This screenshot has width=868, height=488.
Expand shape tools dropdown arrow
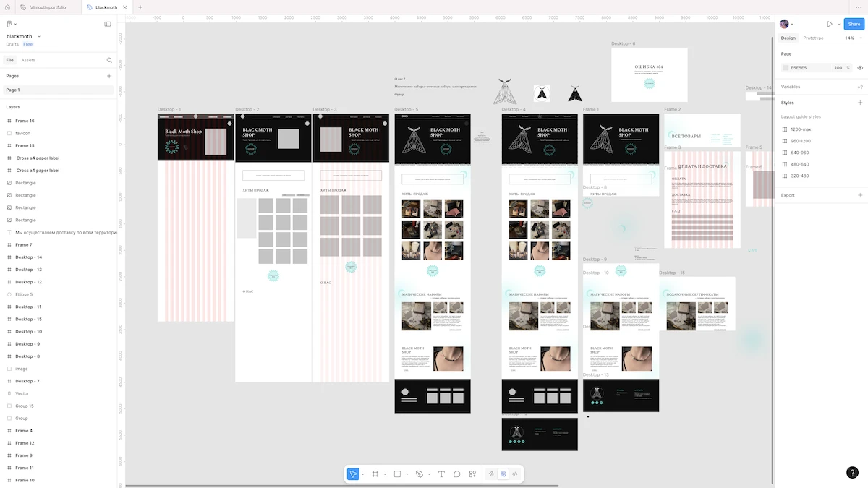coord(407,474)
